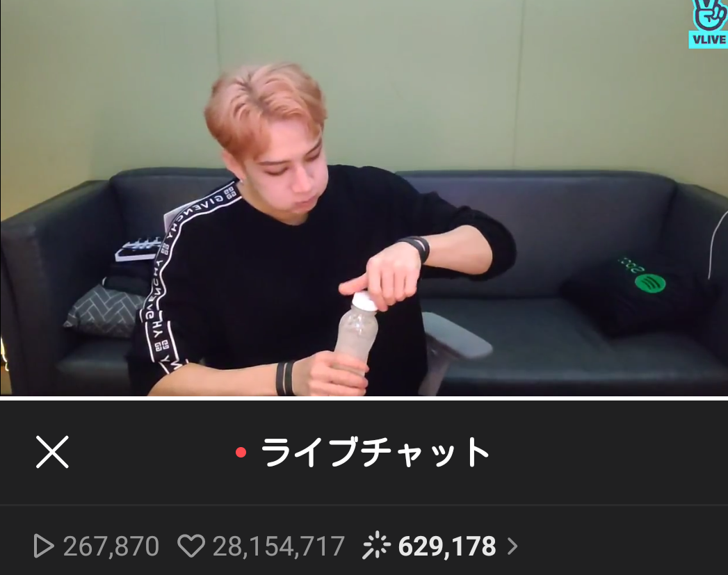Click the VLIVE logo watermark
Image resolution: width=728 pixels, height=575 pixels.
coord(708,23)
